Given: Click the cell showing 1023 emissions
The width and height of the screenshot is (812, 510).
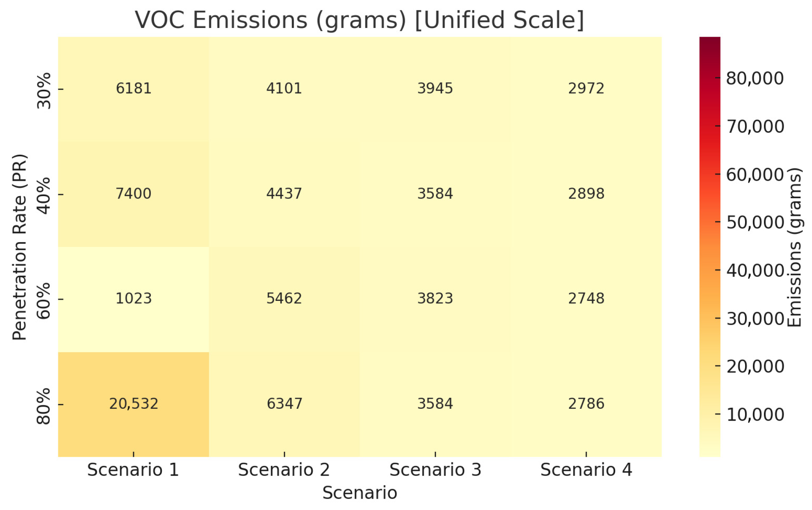Looking at the screenshot, I should click(133, 299).
